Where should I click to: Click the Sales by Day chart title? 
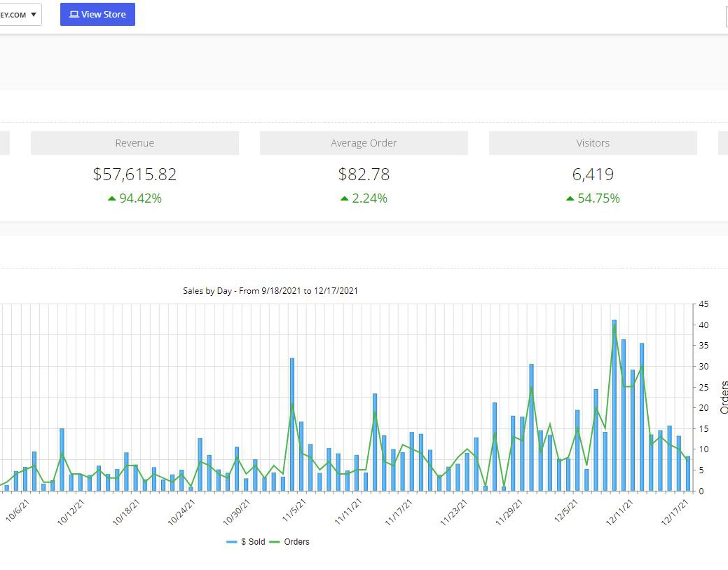coord(270,291)
